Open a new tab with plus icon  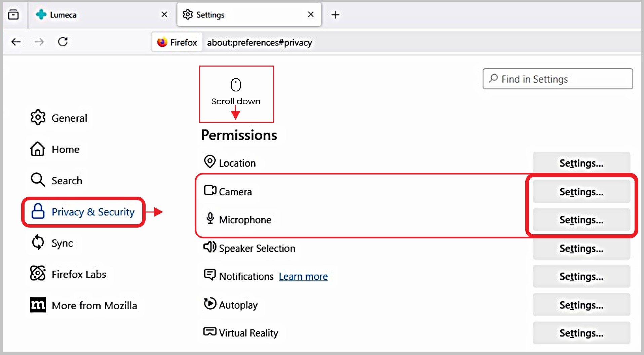click(x=335, y=15)
